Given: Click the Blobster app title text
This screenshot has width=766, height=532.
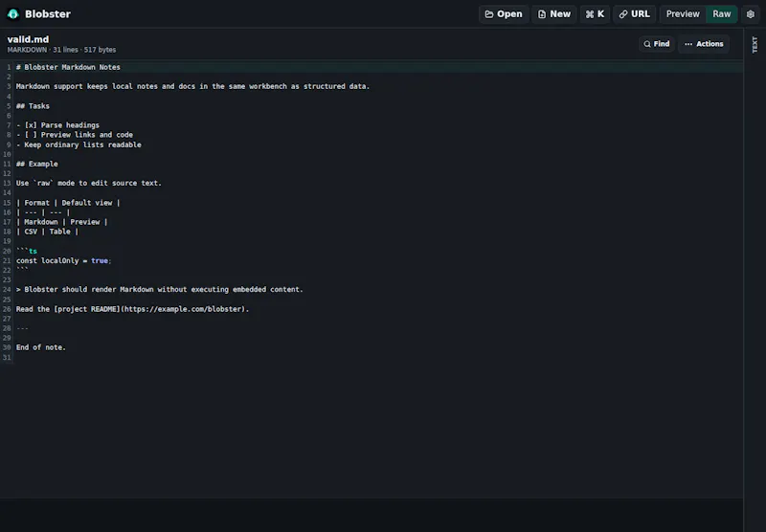Looking at the screenshot, I should point(48,14).
